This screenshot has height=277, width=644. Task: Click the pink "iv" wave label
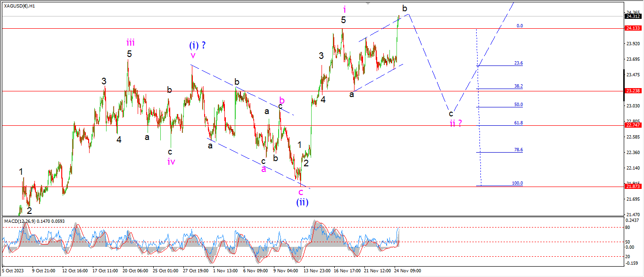click(x=171, y=162)
